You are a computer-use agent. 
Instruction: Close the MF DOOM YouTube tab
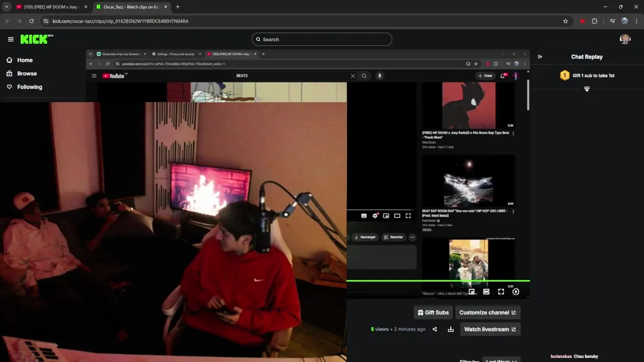[x=86, y=7]
